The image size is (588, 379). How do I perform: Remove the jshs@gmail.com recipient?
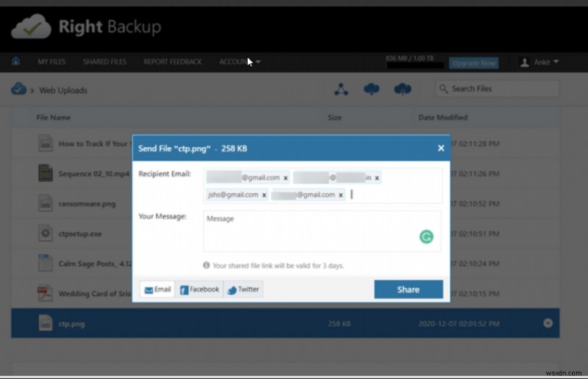pyautogui.click(x=264, y=195)
